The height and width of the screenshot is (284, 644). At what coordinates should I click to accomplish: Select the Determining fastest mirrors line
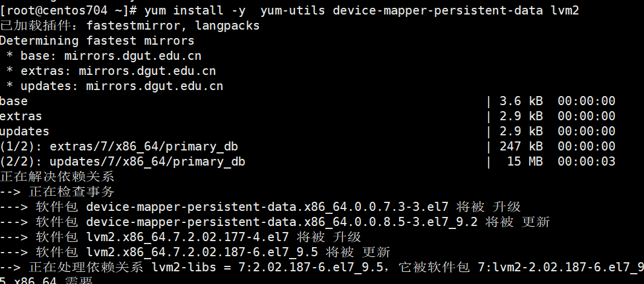click(97, 40)
